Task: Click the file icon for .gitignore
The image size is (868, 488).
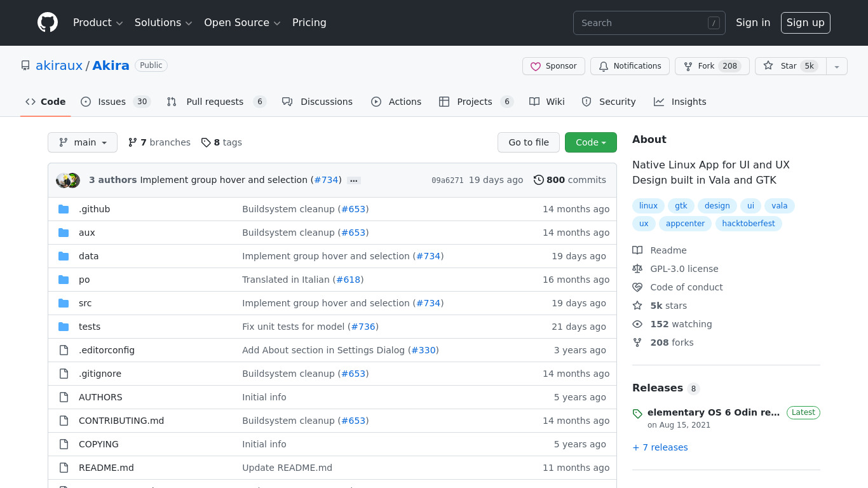Action: (64, 374)
